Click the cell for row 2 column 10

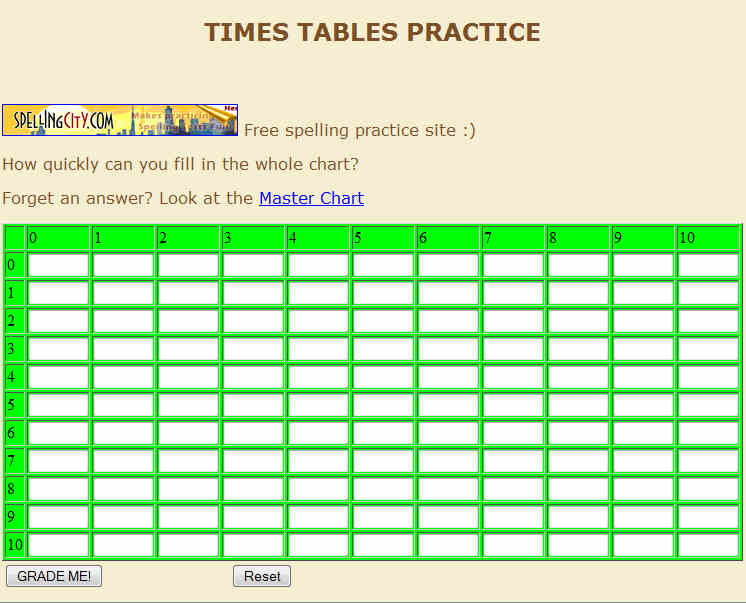708,321
